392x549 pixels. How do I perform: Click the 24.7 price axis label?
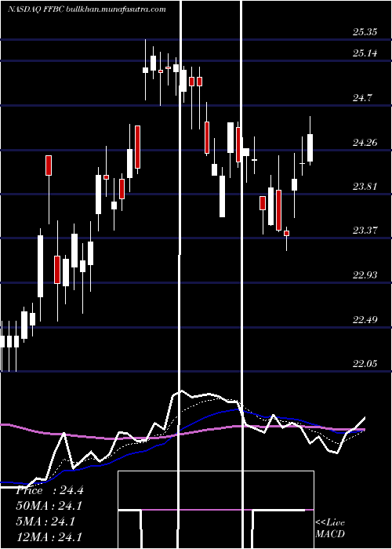click(x=362, y=98)
